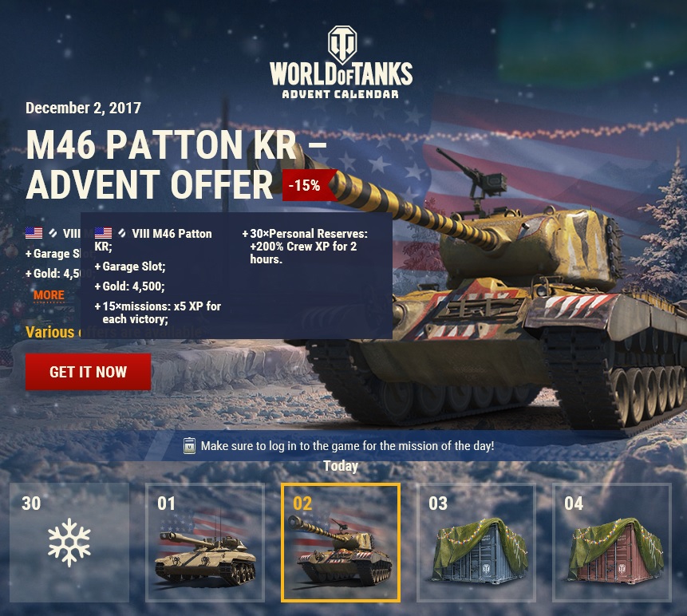Image resolution: width=687 pixels, height=616 pixels.
Task: Click the 'Various offers are available' text
Action: pos(114,332)
